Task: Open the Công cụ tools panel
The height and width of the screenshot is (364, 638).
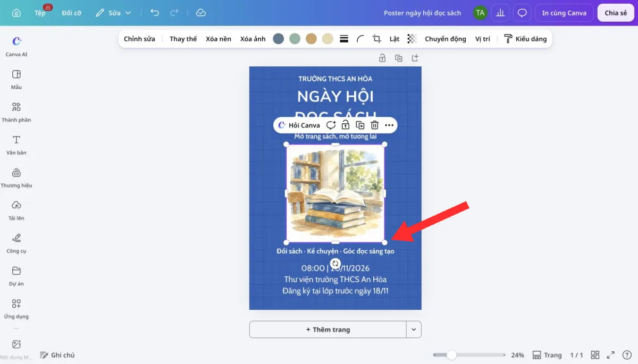Action: [x=16, y=243]
